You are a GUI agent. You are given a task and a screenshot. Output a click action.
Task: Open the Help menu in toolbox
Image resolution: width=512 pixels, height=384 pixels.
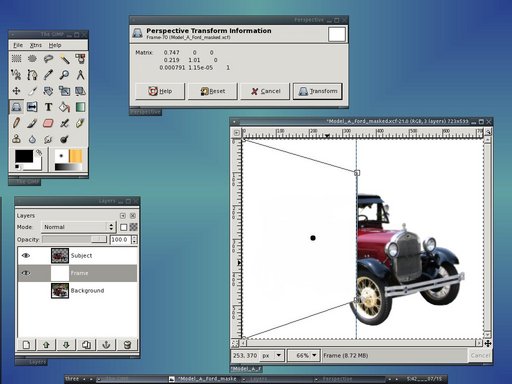click(55, 45)
